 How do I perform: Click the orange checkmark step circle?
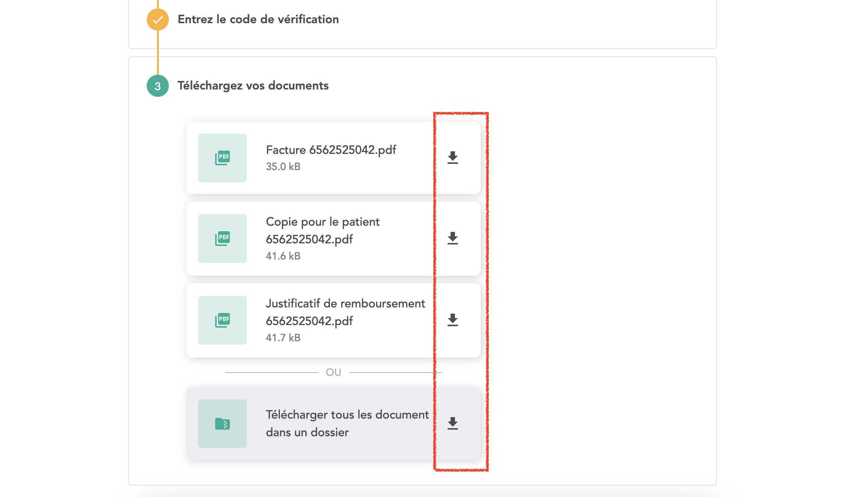[x=158, y=20]
